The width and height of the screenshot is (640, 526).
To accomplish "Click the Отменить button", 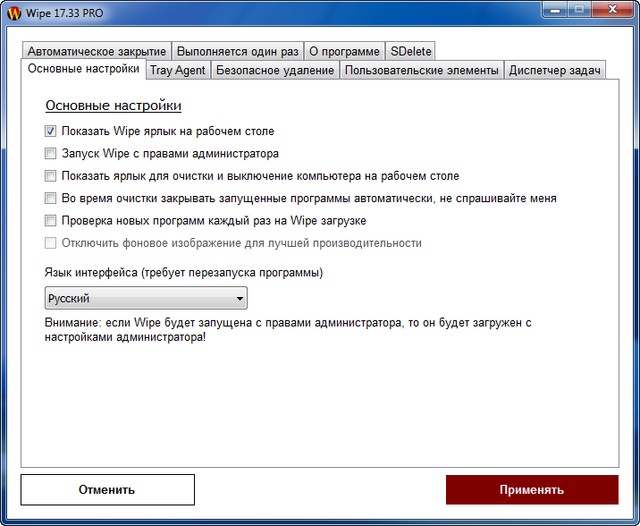I will pyautogui.click(x=108, y=490).
